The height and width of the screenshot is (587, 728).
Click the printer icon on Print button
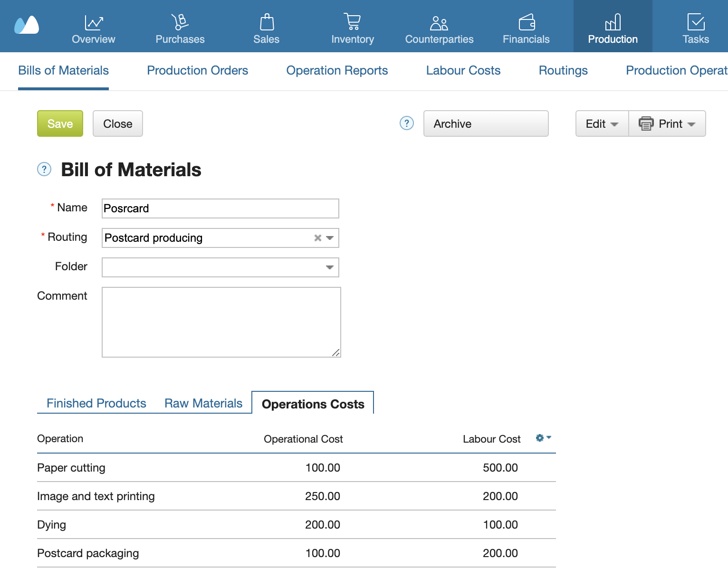coord(646,123)
